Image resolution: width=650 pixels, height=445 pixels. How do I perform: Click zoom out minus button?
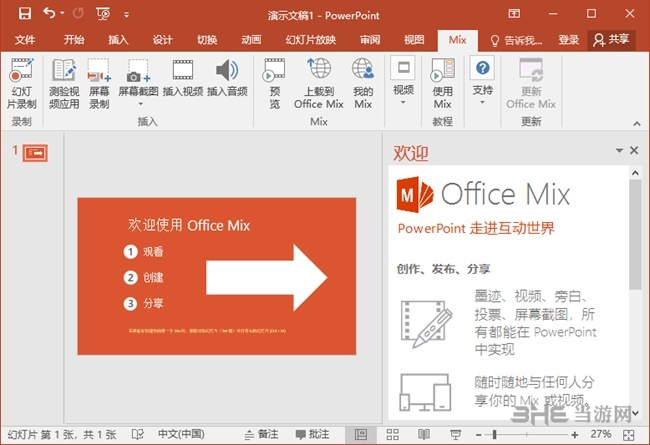(x=479, y=435)
